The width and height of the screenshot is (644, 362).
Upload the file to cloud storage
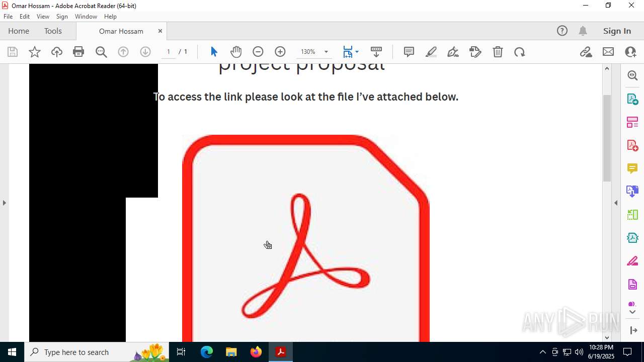(57, 52)
